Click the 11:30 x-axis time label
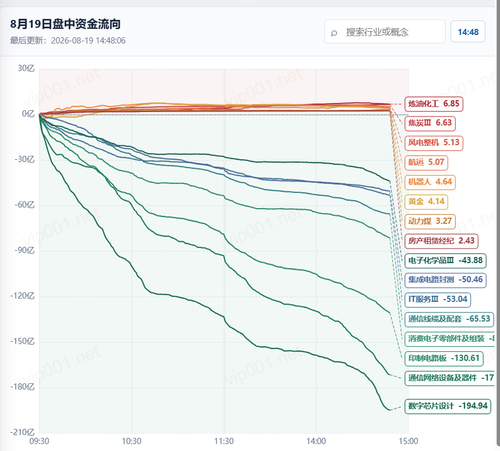This screenshot has width=500, height=451. tap(224, 441)
